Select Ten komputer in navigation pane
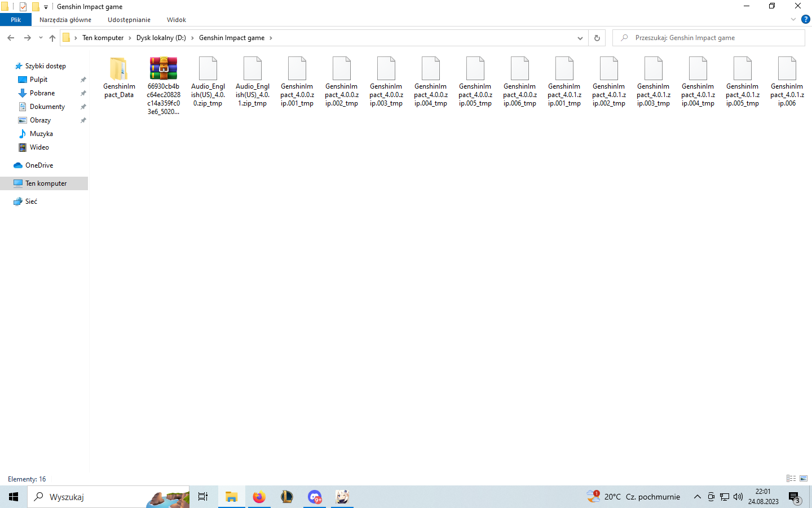The height and width of the screenshot is (508, 812). click(x=44, y=183)
